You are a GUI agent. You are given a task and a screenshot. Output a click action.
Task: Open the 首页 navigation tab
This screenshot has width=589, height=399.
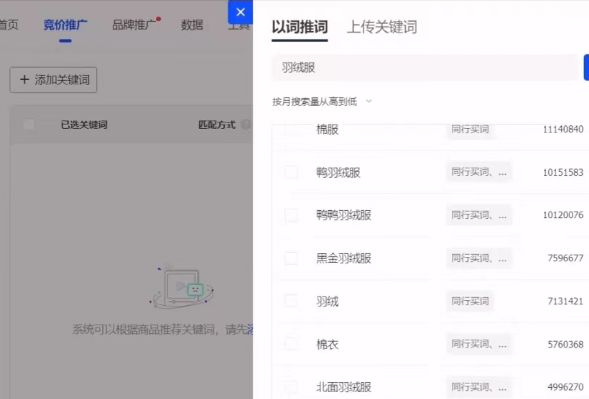(x=8, y=25)
